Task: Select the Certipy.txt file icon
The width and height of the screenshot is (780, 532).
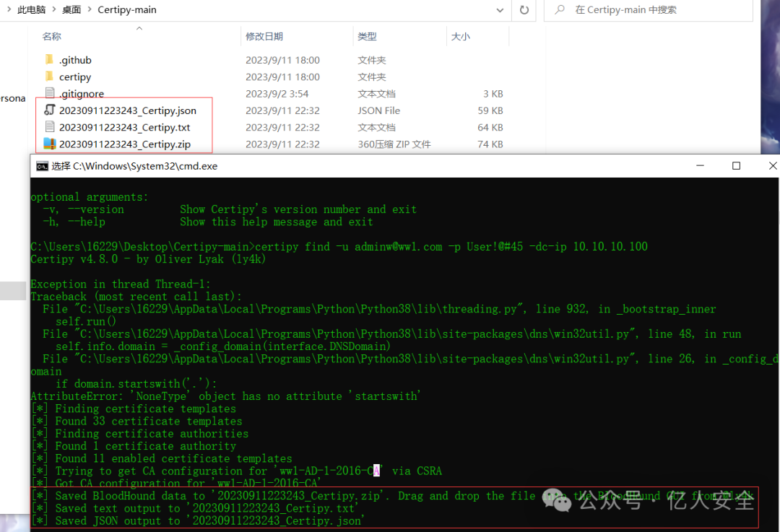Action: (x=49, y=127)
